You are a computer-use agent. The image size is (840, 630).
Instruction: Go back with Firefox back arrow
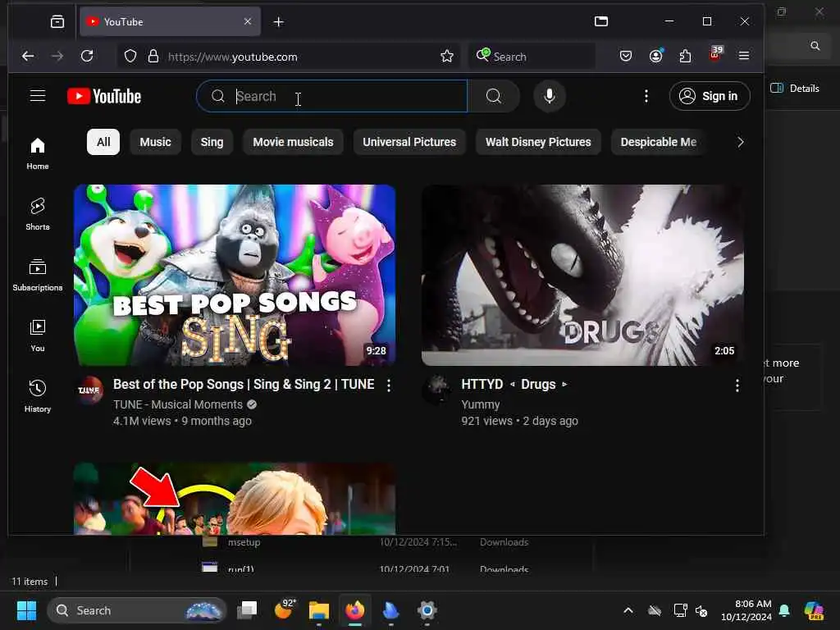[28, 56]
